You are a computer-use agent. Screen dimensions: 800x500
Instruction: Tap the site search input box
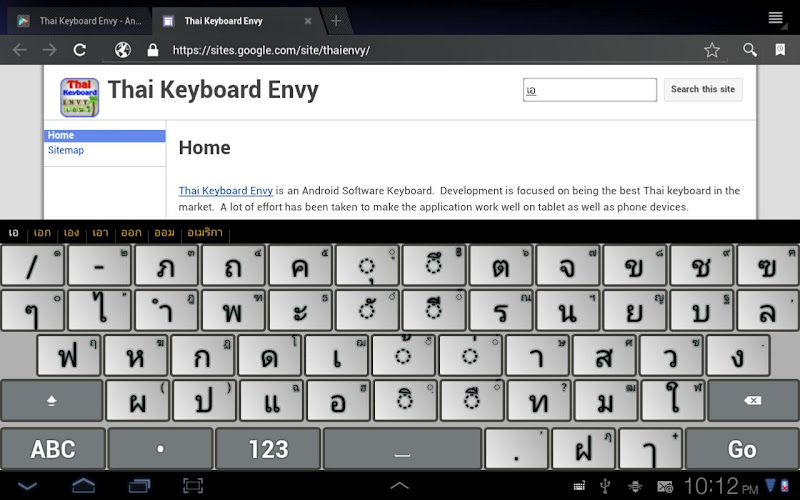pyautogui.click(x=590, y=90)
